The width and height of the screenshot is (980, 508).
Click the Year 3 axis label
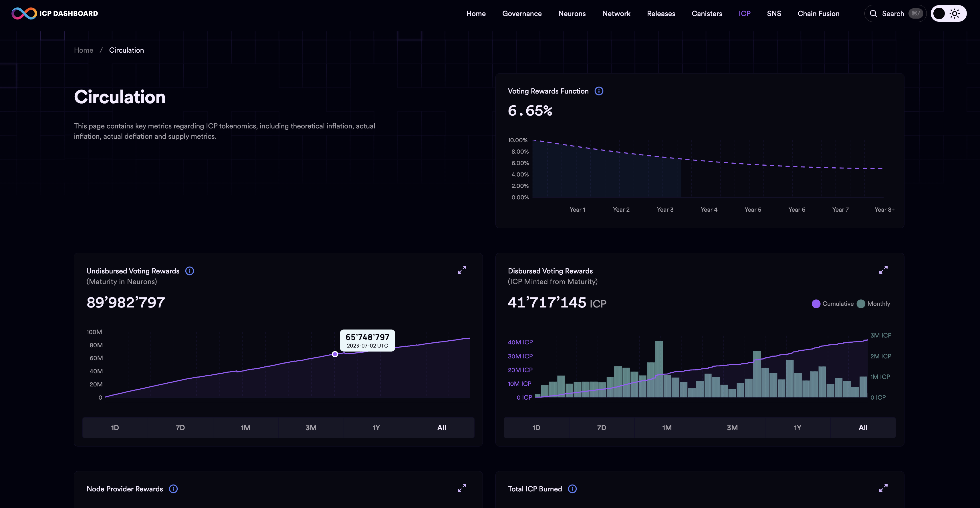[665, 210]
